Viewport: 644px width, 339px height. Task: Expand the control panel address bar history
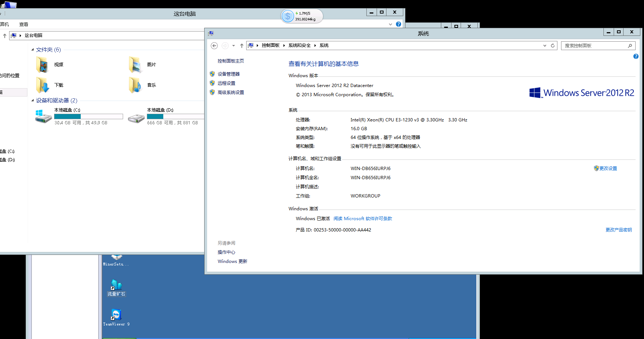[x=545, y=46]
